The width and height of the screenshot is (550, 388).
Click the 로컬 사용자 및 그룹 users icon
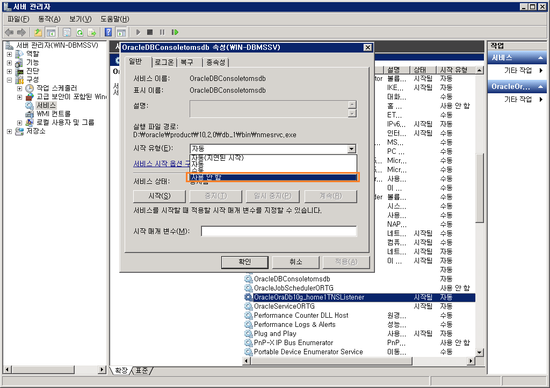coord(29,122)
